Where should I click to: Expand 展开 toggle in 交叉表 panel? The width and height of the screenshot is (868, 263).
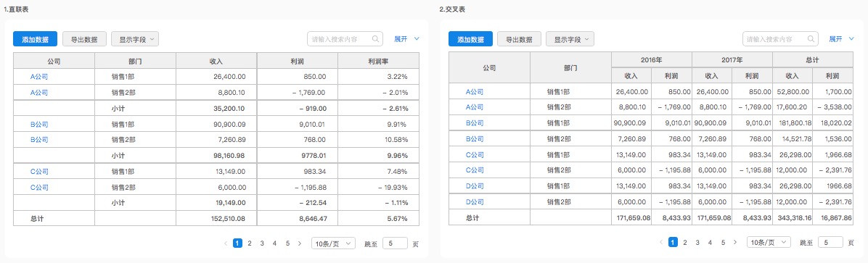point(842,39)
